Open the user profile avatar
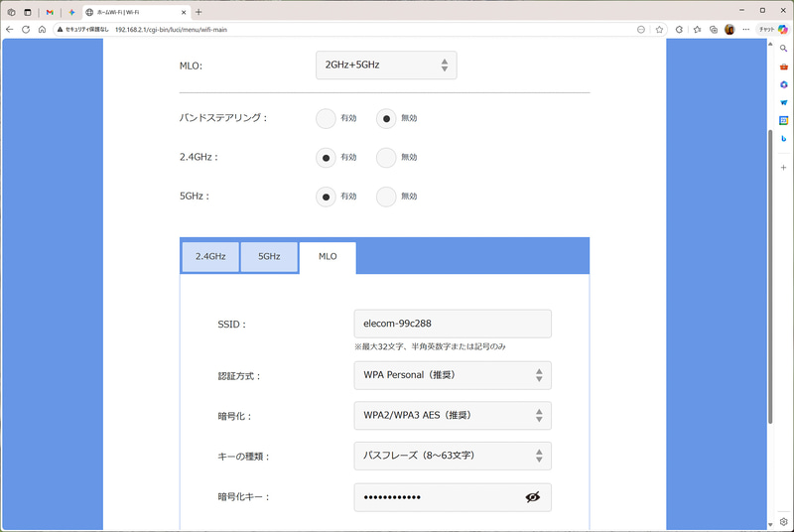This screenshot has height=532, width=794. (729, 30)
